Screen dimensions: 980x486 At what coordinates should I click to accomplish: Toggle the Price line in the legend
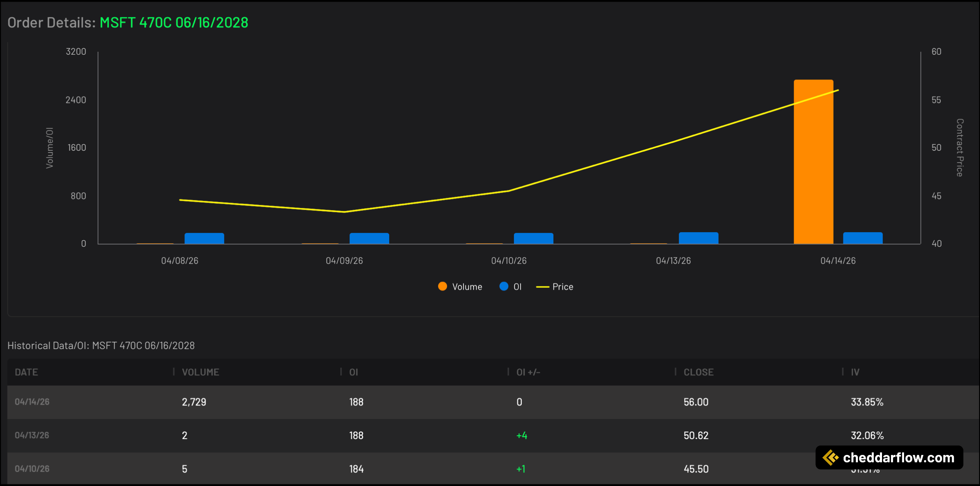pyautogui.click(x=555, y=287)
